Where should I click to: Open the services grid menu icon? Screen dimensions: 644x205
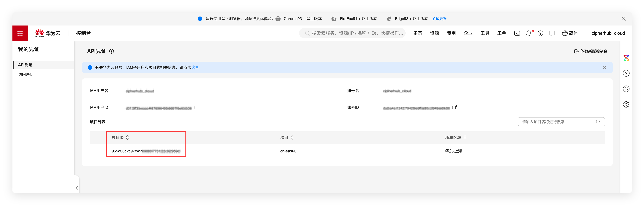pyautogui.click(x=20, y=33)
